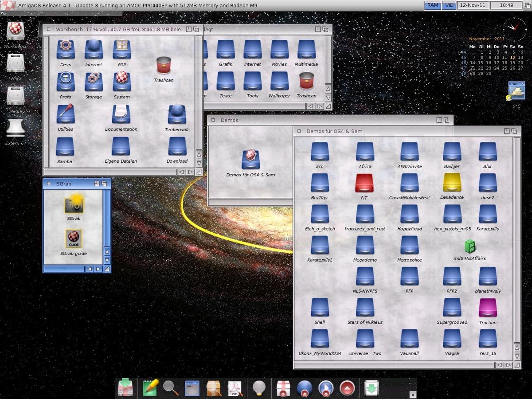532x399 pixels.
Task: Open the white tray with green arrow in dock
Action: 372,388
